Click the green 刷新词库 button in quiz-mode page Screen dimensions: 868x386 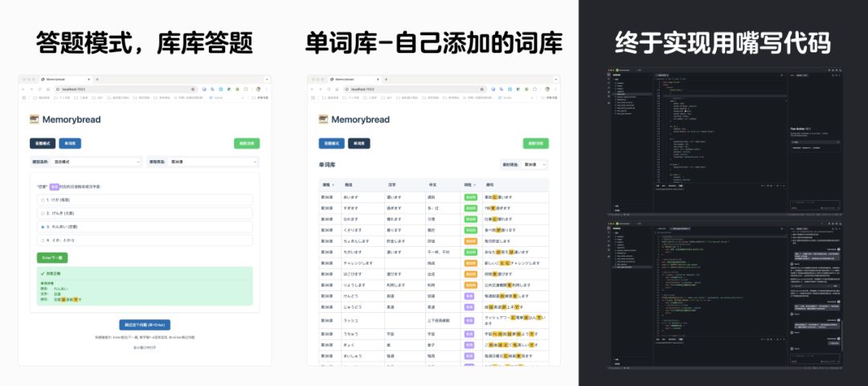click(247, 143)
